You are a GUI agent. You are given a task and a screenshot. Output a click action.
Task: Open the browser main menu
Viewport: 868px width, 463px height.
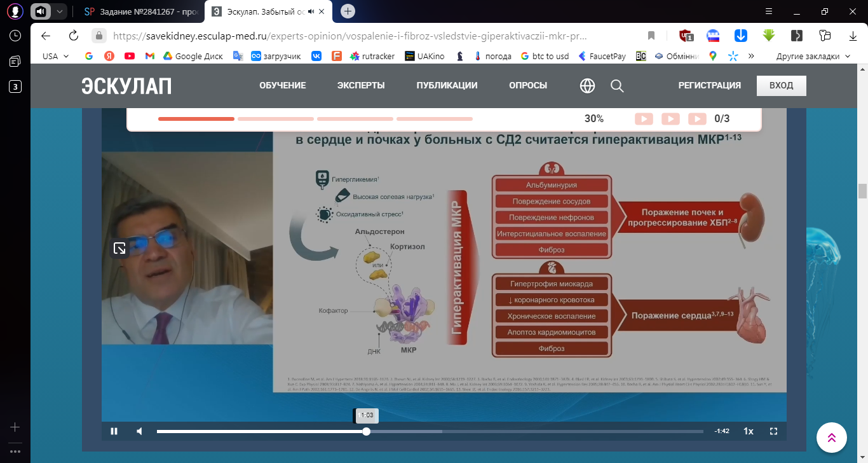[769, 11]
